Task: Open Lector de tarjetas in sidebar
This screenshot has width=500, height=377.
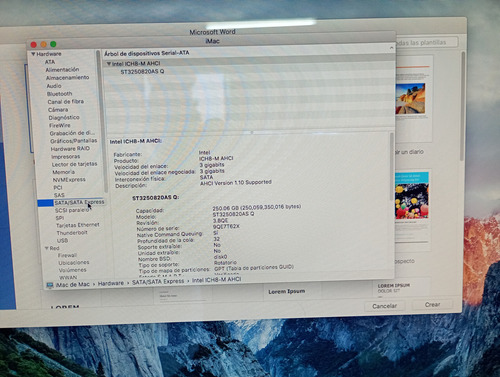Action: (75, 164)
